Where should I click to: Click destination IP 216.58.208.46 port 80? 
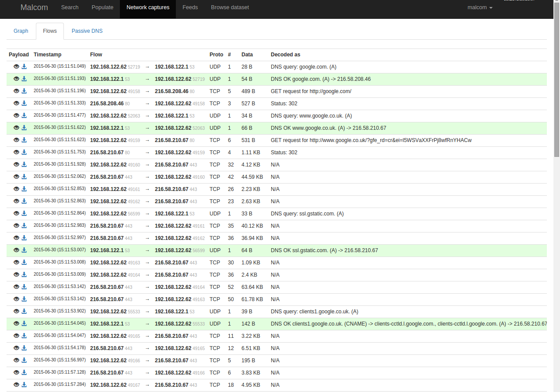(x=175, y=91)
